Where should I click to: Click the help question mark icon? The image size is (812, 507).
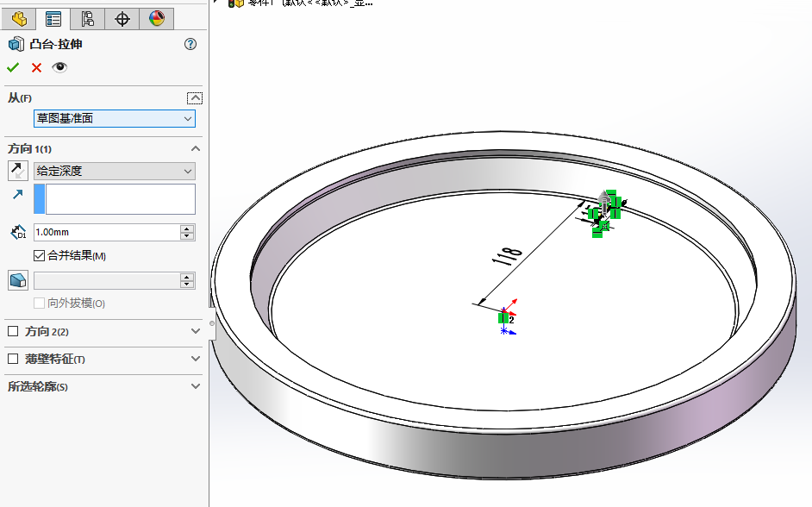pyautogui.click(x=191, y=44)
